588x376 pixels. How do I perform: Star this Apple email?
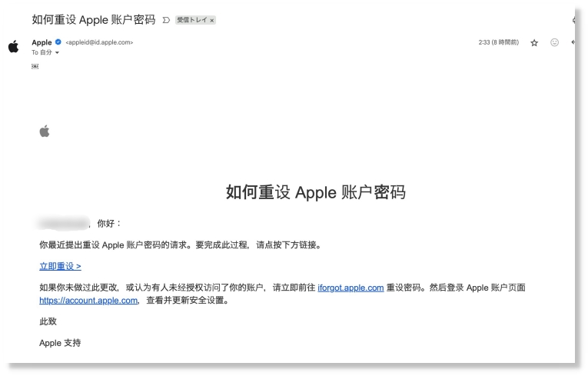tap(534, 42)
